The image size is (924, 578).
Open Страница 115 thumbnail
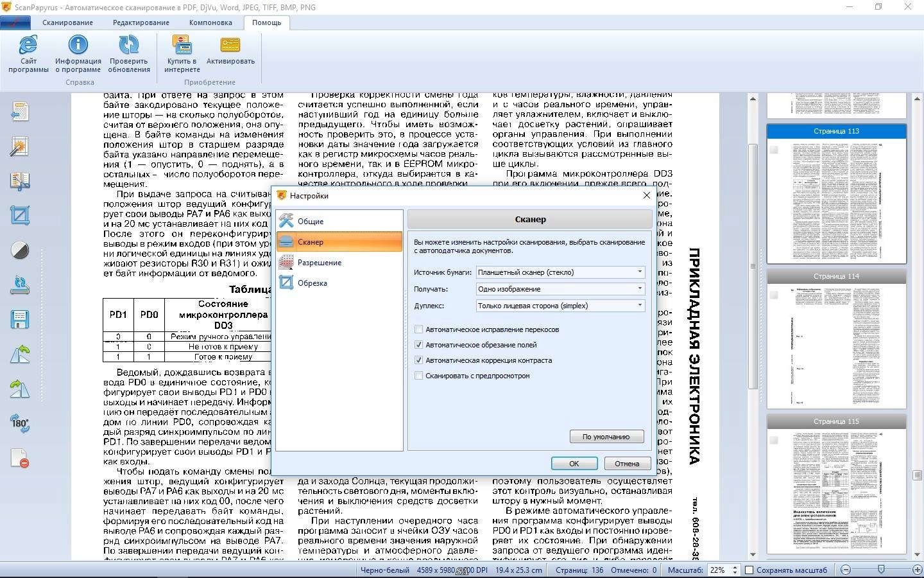point(836,484)
